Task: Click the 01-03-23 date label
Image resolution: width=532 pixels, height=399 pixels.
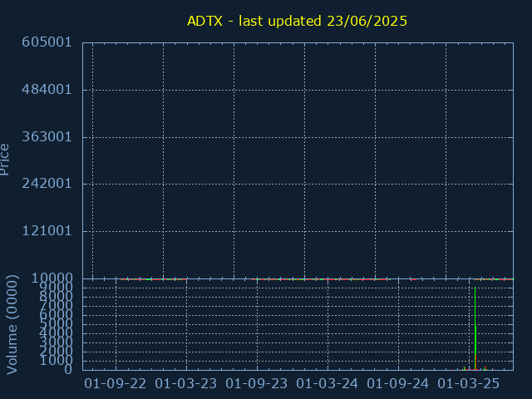Action: [x=186, y=384]
